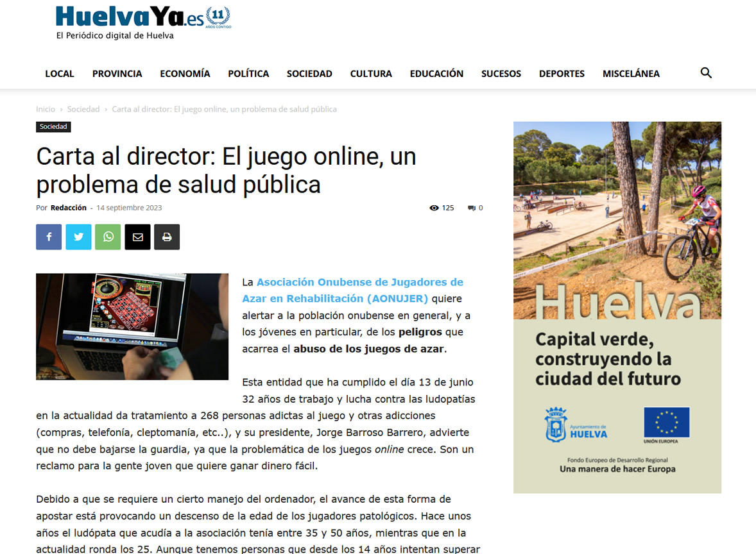Share article via WhatsApp
756x554 pixels.
[108, 237]
